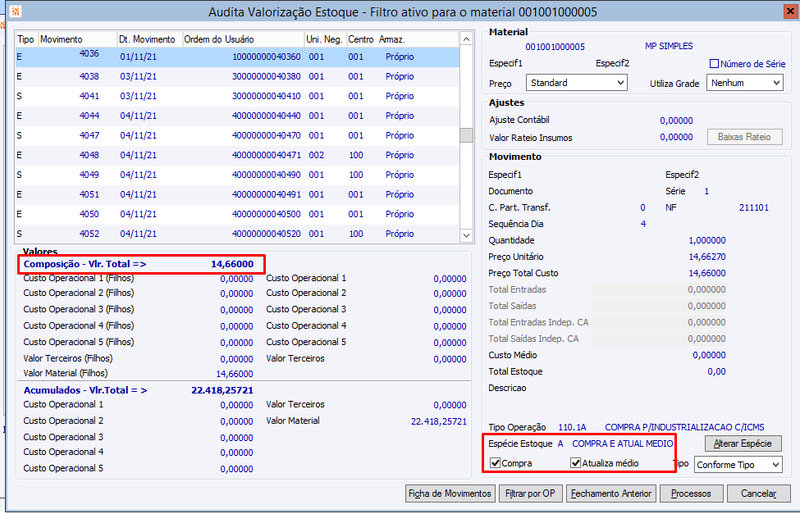Click the movements list scrollbar thumb
Viewport: 800px width, 514px height.
(466, 135)
